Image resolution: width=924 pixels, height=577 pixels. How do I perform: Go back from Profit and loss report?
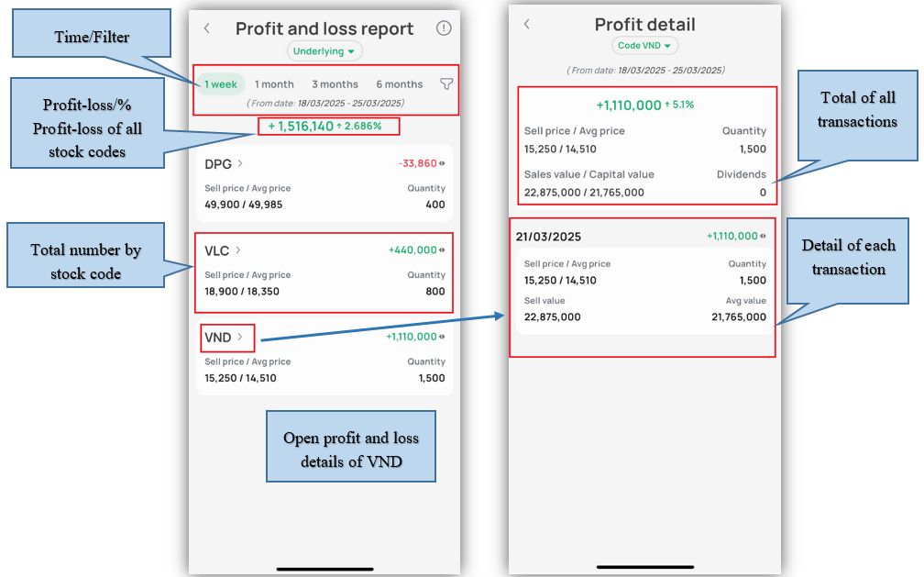(207, 28)
